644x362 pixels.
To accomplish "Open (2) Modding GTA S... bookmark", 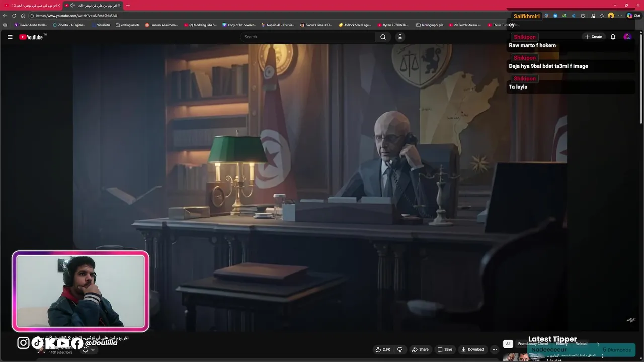I will pos(200,25).
